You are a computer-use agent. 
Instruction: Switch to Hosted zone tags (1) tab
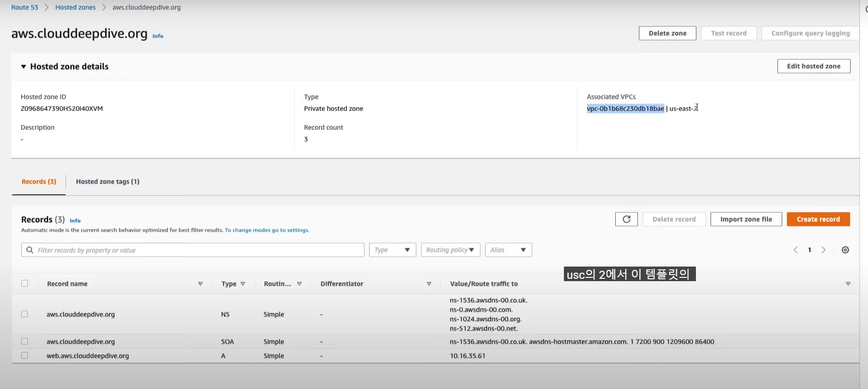[107, 182]
